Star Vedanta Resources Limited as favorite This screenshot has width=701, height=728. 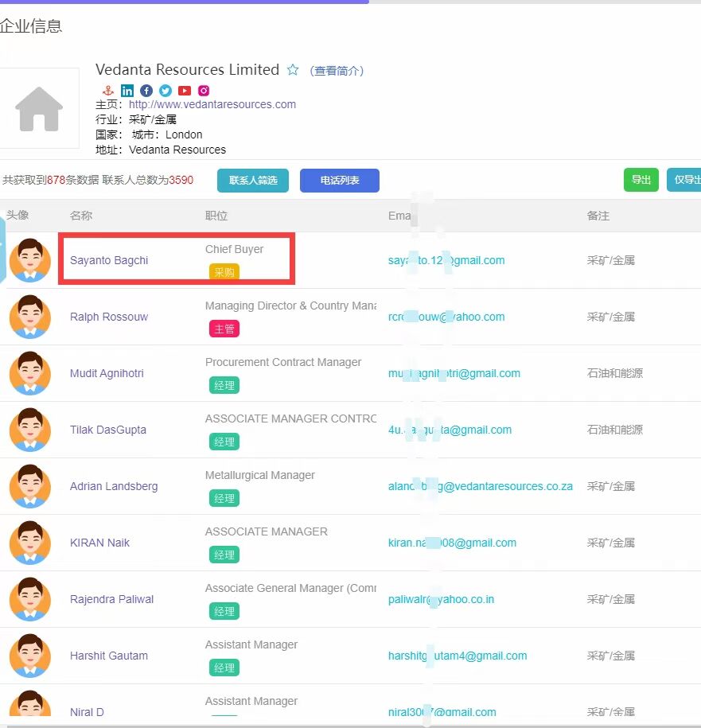(x=293, y=70)
